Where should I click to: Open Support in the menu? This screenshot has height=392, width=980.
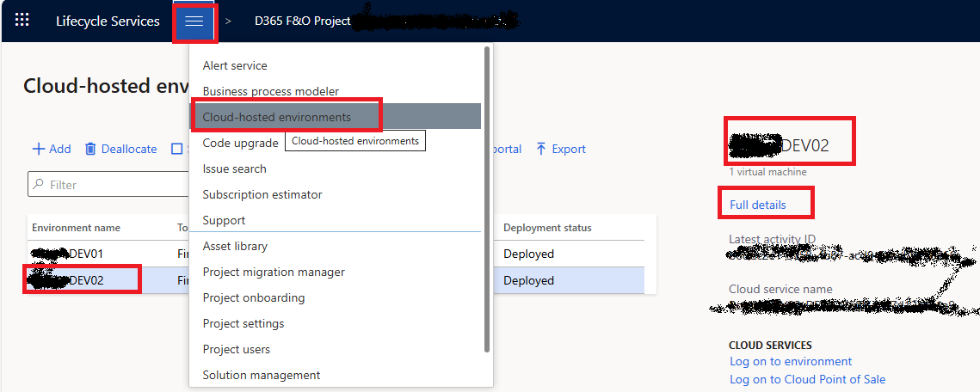point(224,220)
